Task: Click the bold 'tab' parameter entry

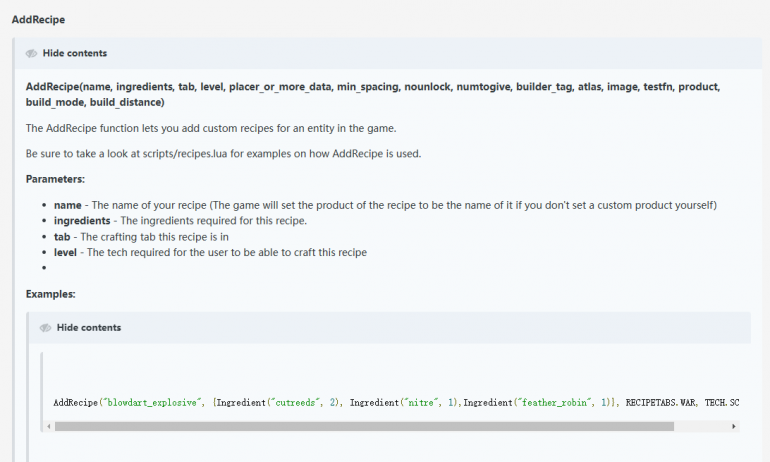Action: [62, 236]
